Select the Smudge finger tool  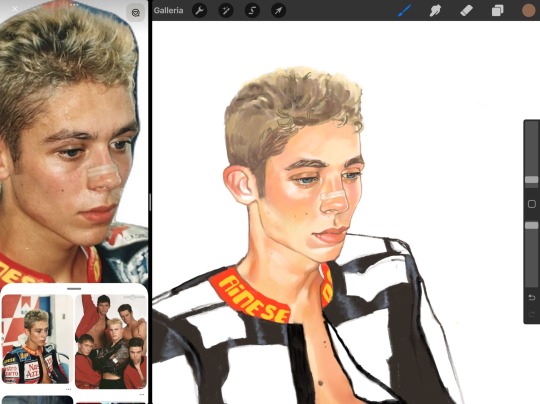[x=435, y=11]
